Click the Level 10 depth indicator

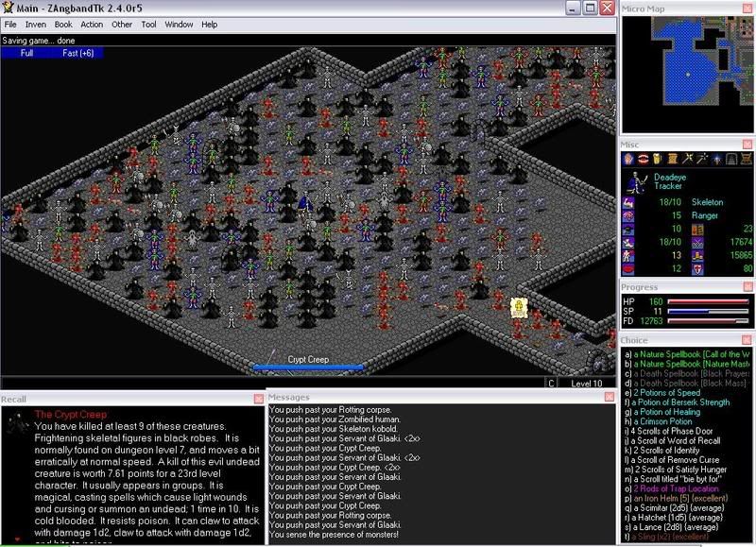click(x=587, y=384)
